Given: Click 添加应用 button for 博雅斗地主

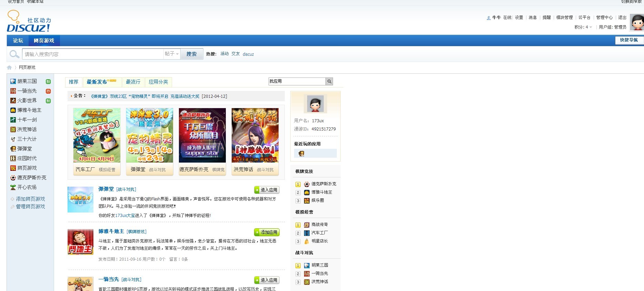Looking at the screenshot, I should (267, 232).
